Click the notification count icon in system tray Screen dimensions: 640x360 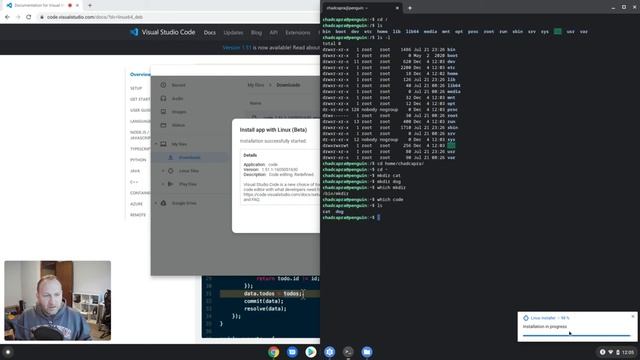602,352
